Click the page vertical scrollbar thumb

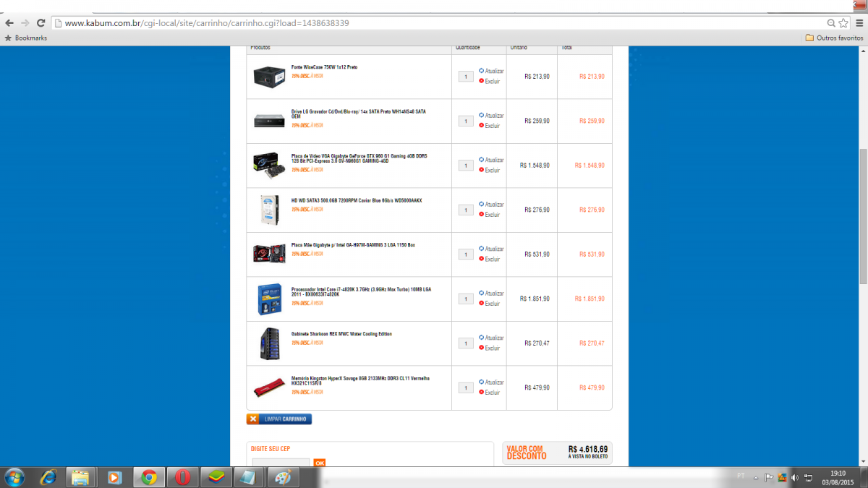pos(863,215)
